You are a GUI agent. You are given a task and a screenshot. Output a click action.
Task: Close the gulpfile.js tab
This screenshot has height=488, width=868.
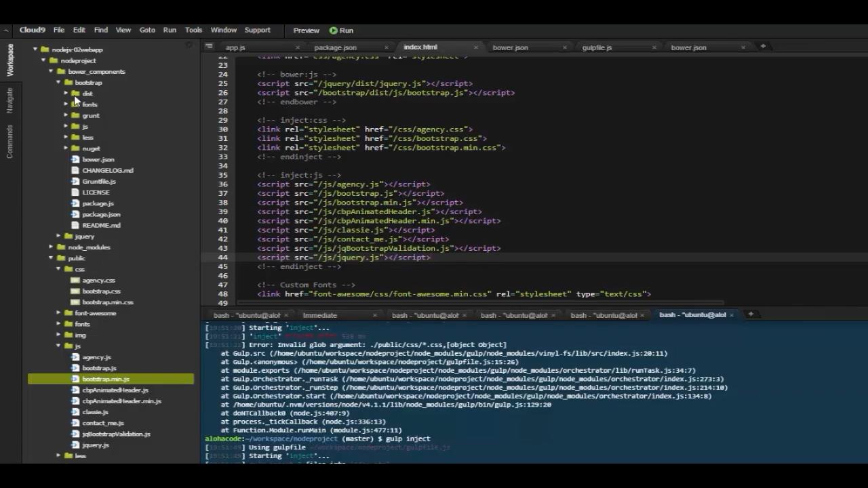654,47
